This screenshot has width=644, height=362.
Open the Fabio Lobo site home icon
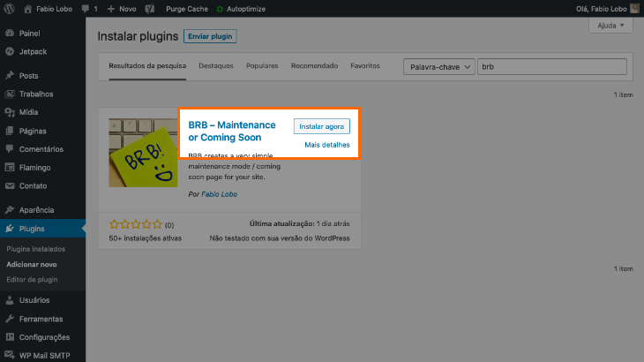(27, 9)
